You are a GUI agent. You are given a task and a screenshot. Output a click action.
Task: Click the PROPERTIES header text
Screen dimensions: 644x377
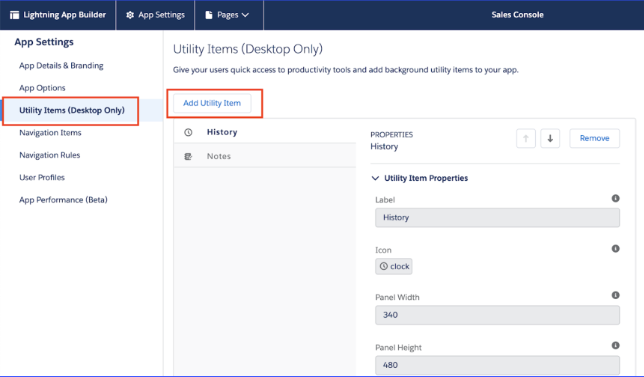[391, 135]
